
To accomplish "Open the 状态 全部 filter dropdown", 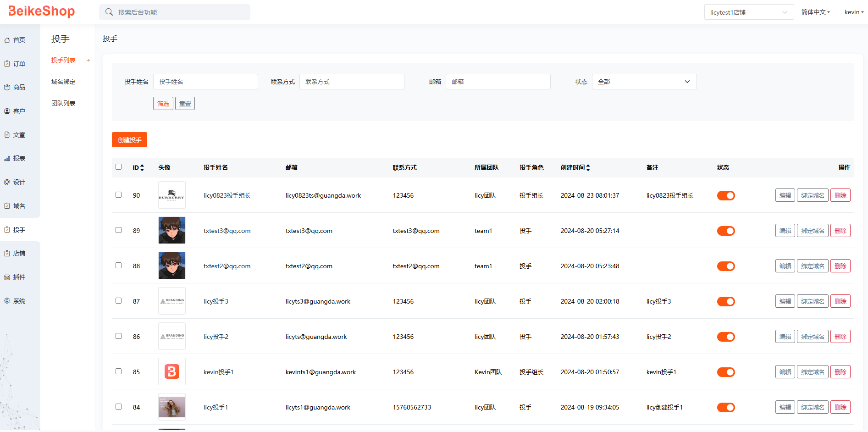I will [644, 82].
